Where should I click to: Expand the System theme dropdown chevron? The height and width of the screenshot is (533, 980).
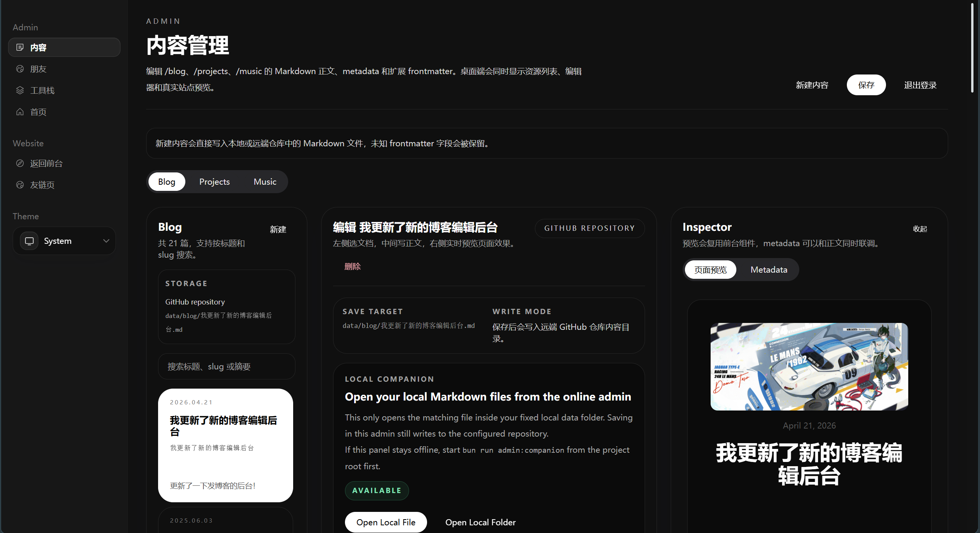[x=106, y=241]
